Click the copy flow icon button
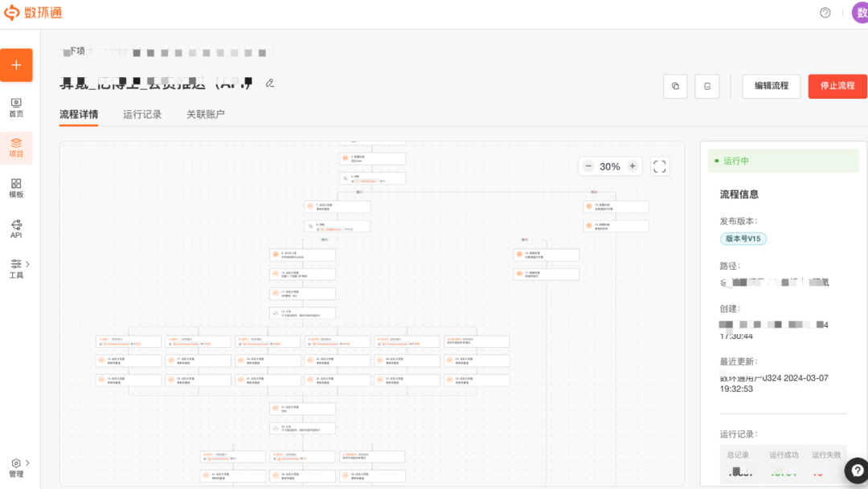Viewport: 868px width, 489px height. pos(675,86)
